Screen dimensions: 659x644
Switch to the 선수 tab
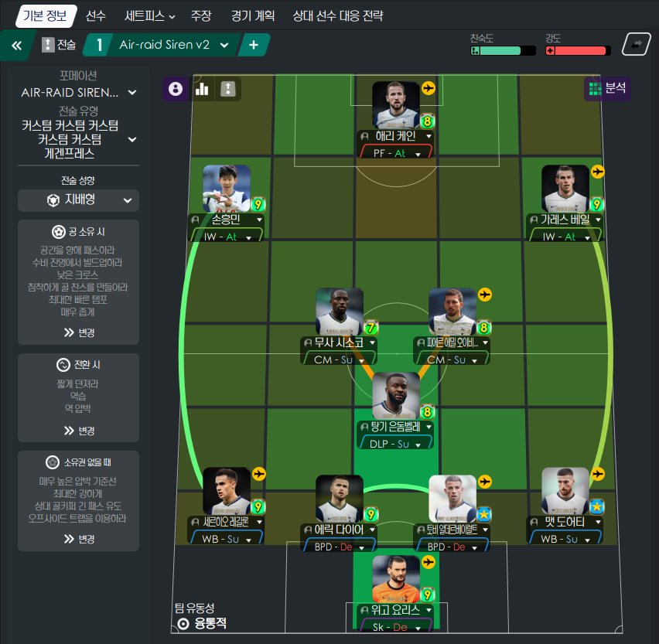click(x=95, y=16)
